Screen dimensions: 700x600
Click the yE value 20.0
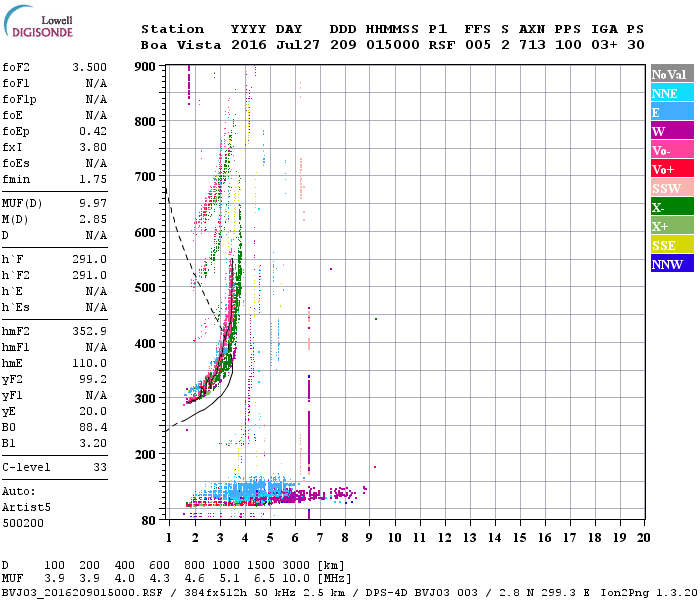pos(93,412)
